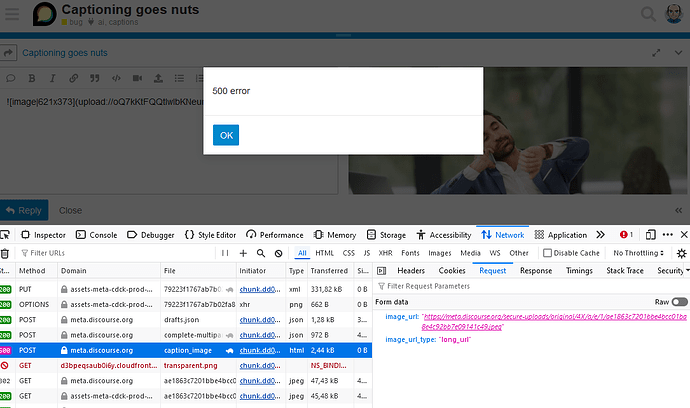Open request blocking icon
This screenshot has width=690, height=408.
278,253
